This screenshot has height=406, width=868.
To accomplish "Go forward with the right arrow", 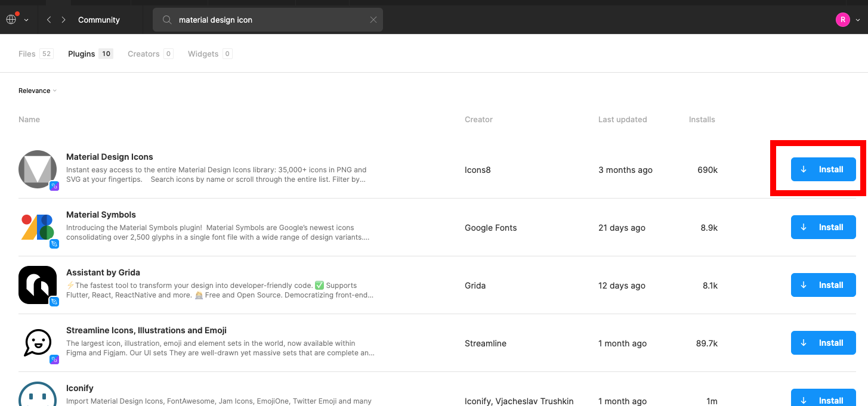I will [63, 20].
